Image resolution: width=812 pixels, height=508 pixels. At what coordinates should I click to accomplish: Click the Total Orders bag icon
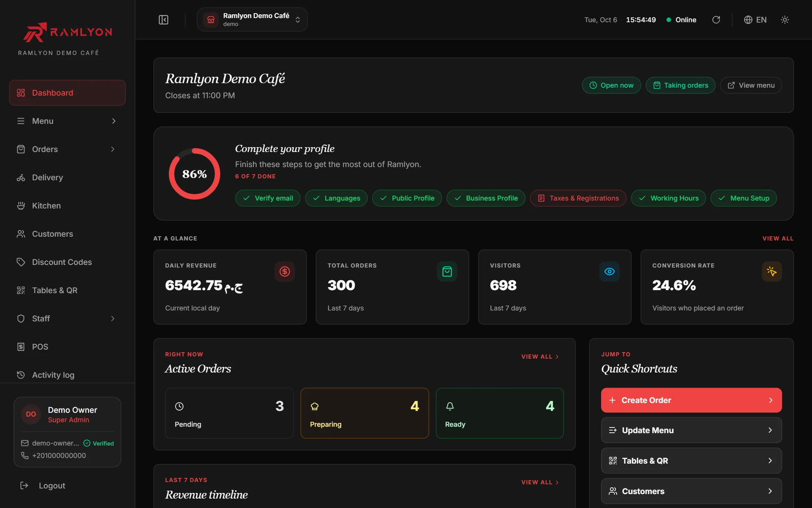[447, 271]
